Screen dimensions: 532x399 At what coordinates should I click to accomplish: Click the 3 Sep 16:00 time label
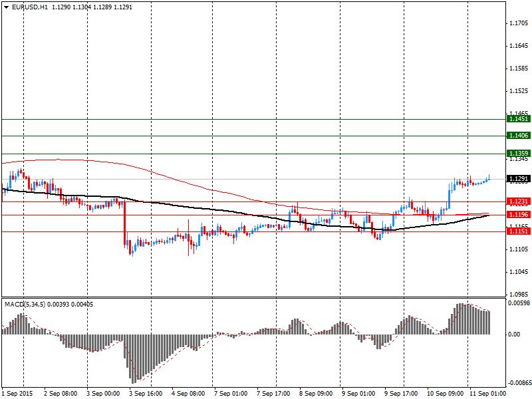coord(146,394)
